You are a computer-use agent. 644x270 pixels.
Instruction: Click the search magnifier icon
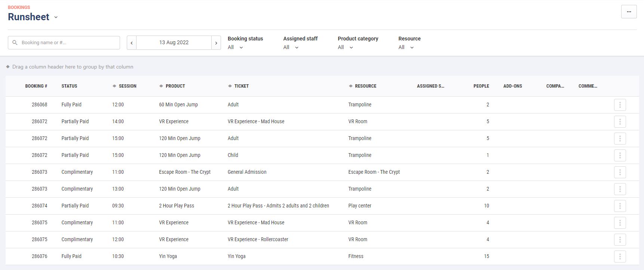pyautogui.click(x=15, y=43)
